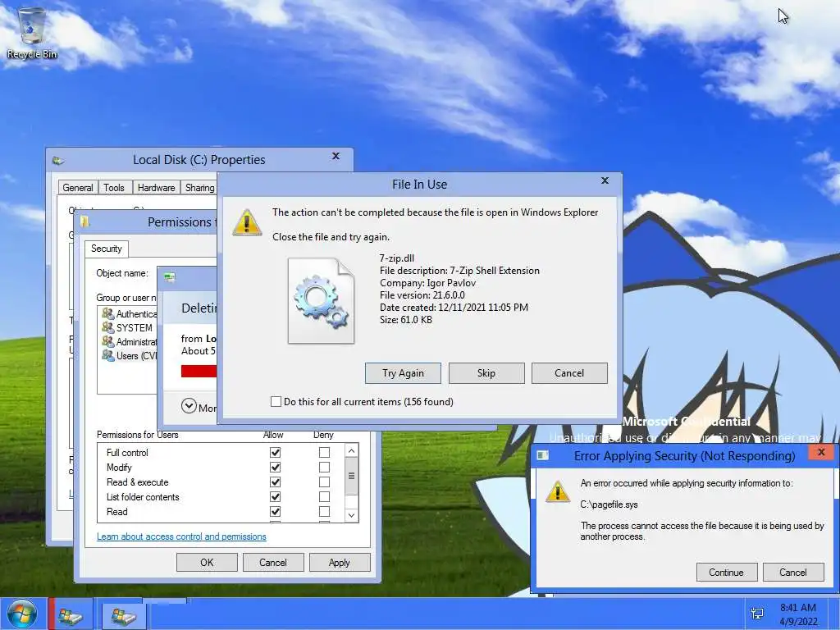Check Deny for Read & execute
Image resolution: width=840 pixels, height=630 pixels.
point(324,482)
